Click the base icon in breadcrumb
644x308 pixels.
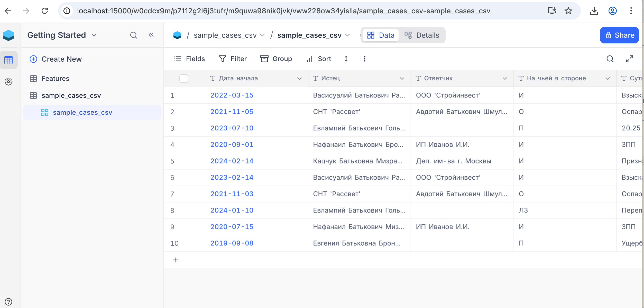tap(177, 35)
